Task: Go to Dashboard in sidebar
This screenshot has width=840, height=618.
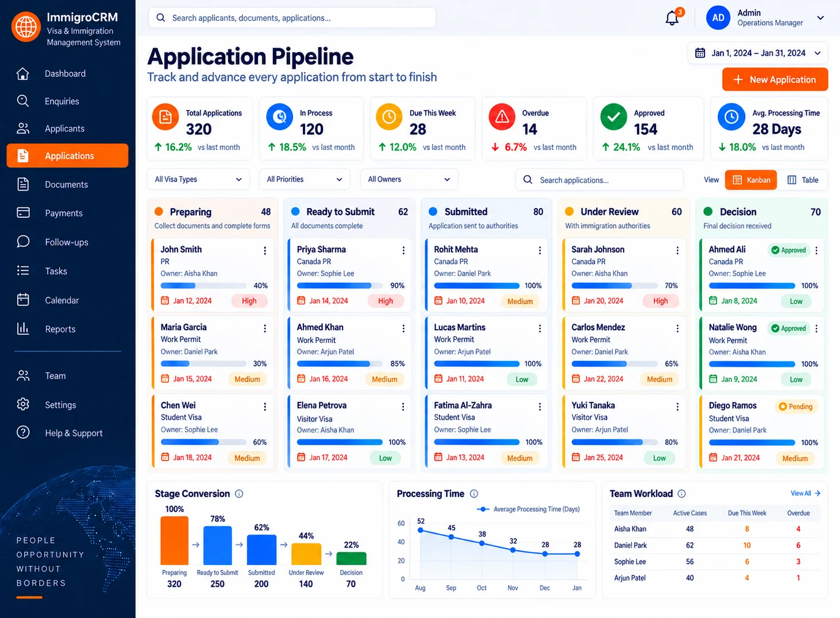Action: pyautogui.click(x=67, y=74)
